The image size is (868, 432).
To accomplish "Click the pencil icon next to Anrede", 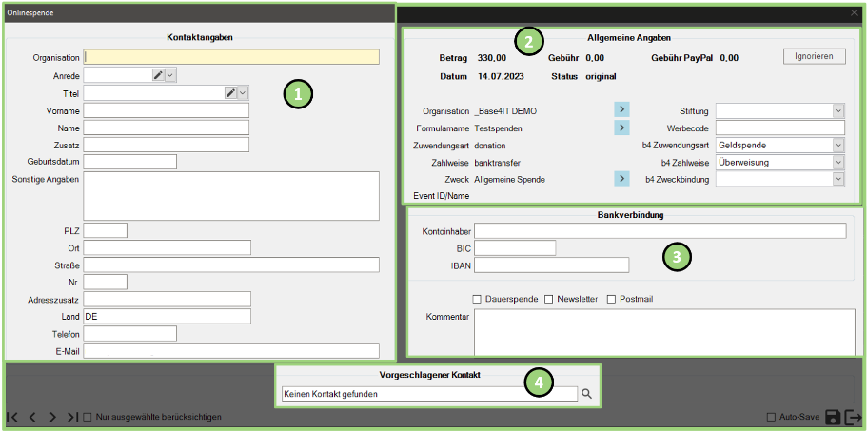I will tap(158, 75).
